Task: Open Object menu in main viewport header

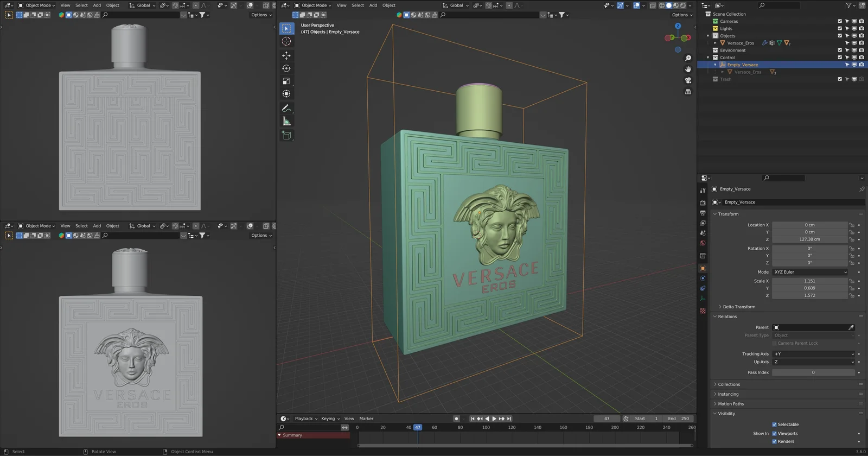Action: pos(389,5)
